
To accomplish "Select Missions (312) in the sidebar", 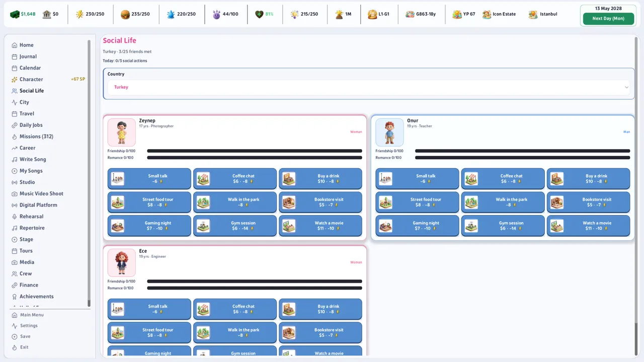I will coord(36,136).
